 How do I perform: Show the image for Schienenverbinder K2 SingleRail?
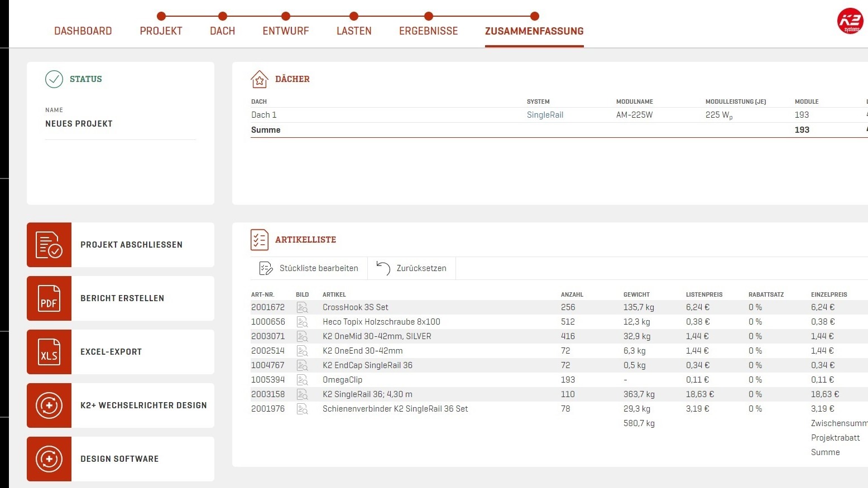(303, 409)
